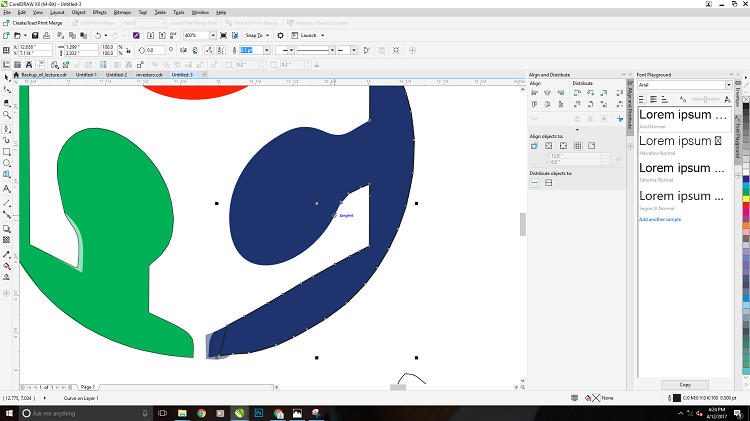Viewport: 750px width, 421px height.
Task: Open the Arial font dropdown in Font Playground
Action: click(728, 85)
